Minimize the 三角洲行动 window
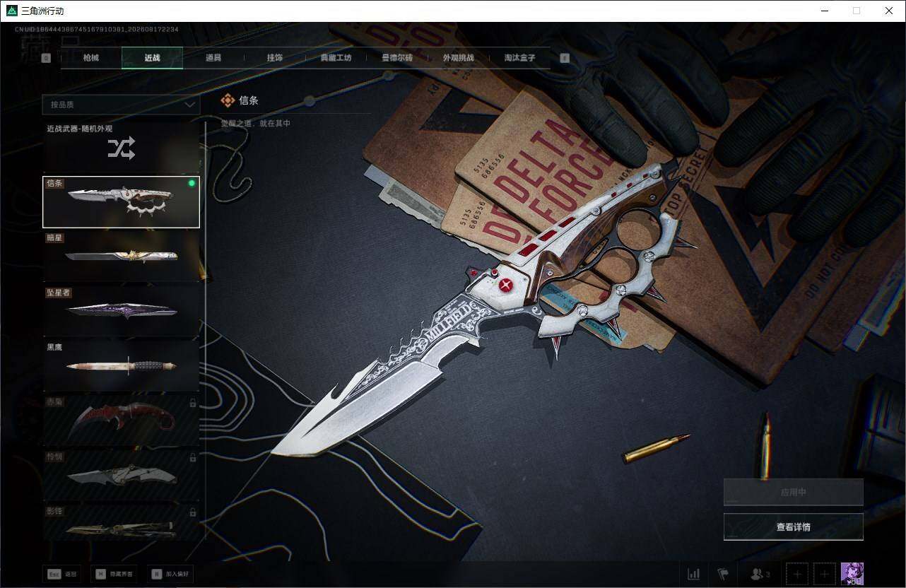Image resolution: width=906 pixels, height=588 pixels. [825, 11]
